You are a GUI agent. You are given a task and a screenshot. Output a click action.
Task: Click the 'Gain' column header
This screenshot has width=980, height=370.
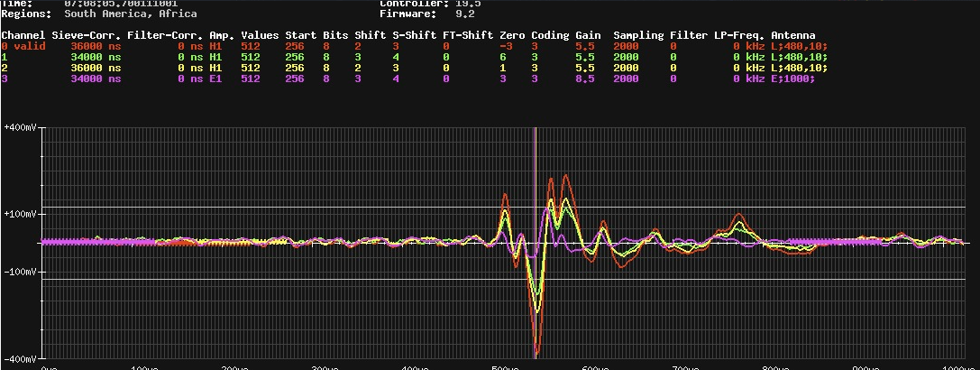(588, 36)
